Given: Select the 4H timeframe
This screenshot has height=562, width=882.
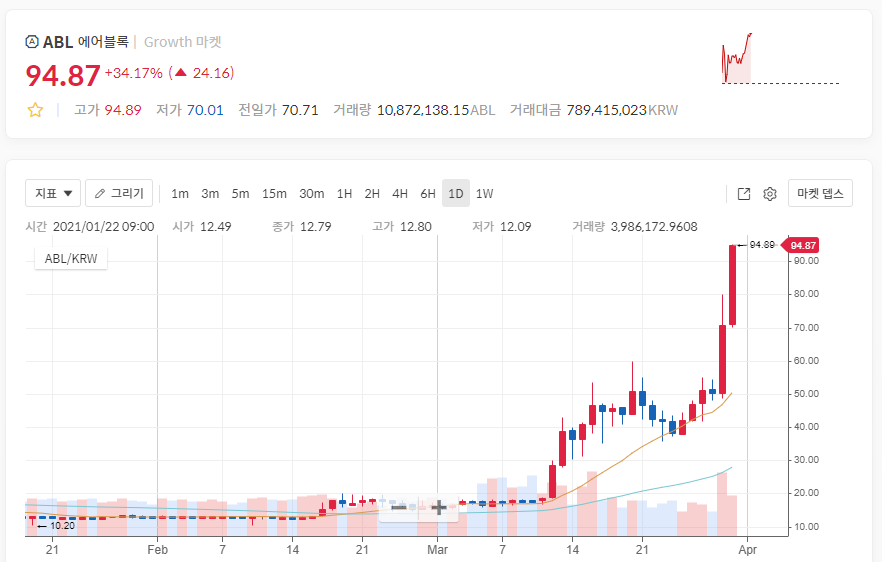Looking at the screenshot, I should pyautogui.click(x=400, y=194).
